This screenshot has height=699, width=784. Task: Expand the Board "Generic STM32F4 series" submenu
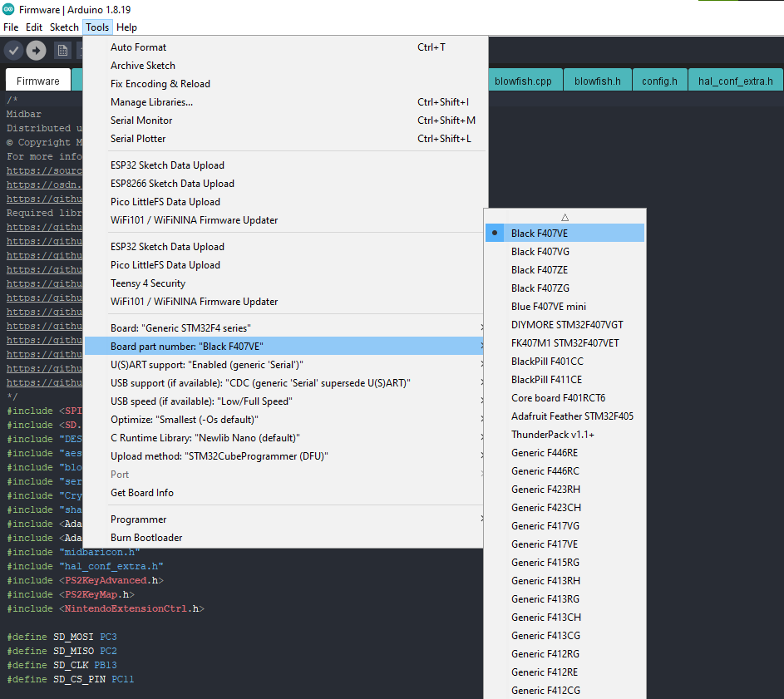[284, 328]
